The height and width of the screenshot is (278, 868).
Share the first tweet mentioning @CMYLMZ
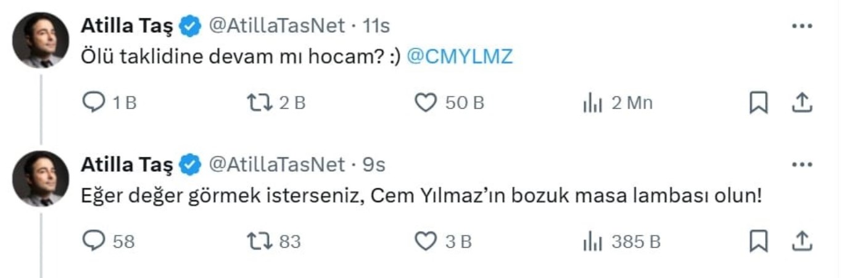[801, 103]
